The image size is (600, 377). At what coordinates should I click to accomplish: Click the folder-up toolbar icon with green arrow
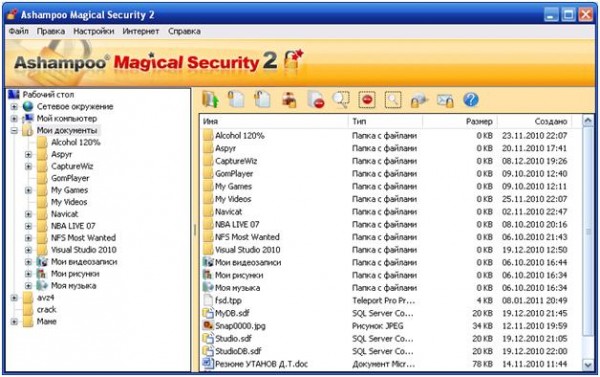tap(210, 100)
